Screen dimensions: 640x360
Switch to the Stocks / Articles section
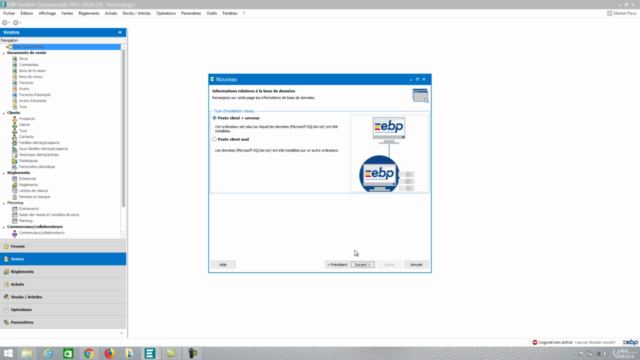[x=63, y=297]
